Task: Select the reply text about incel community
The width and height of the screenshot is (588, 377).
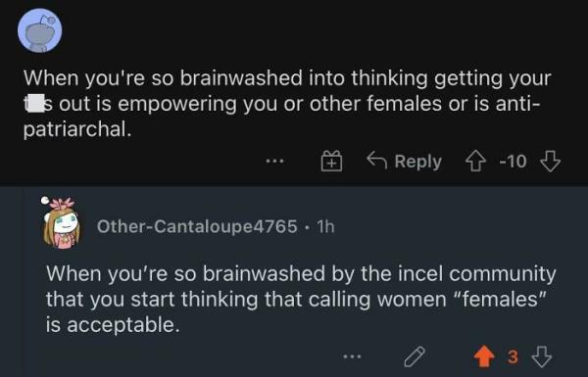Action: tap(301, 299)
